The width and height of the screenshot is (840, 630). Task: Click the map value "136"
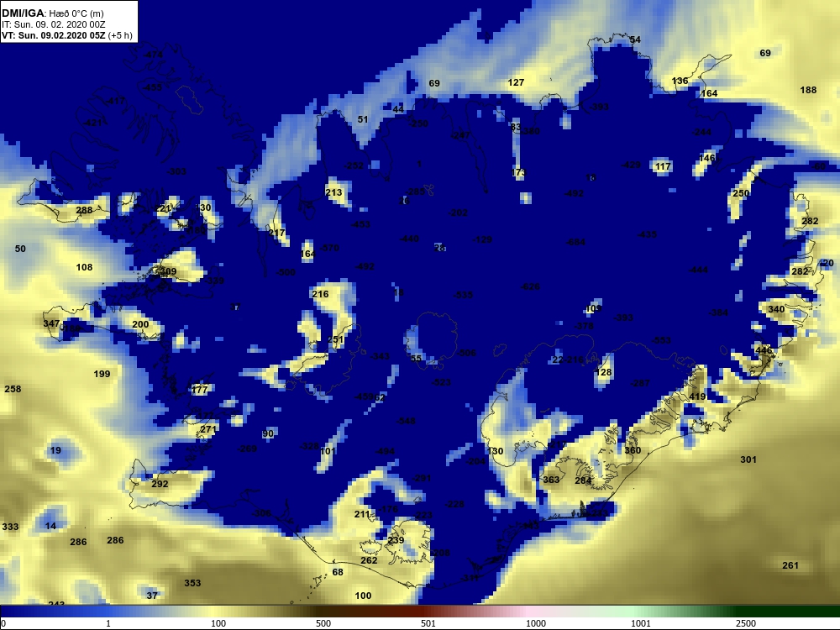coord(680,81)
